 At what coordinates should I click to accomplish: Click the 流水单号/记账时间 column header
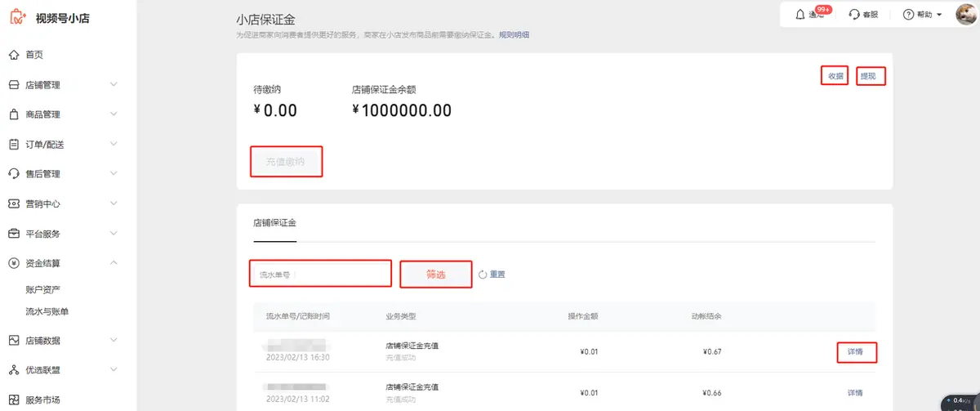tap(298, 315)
